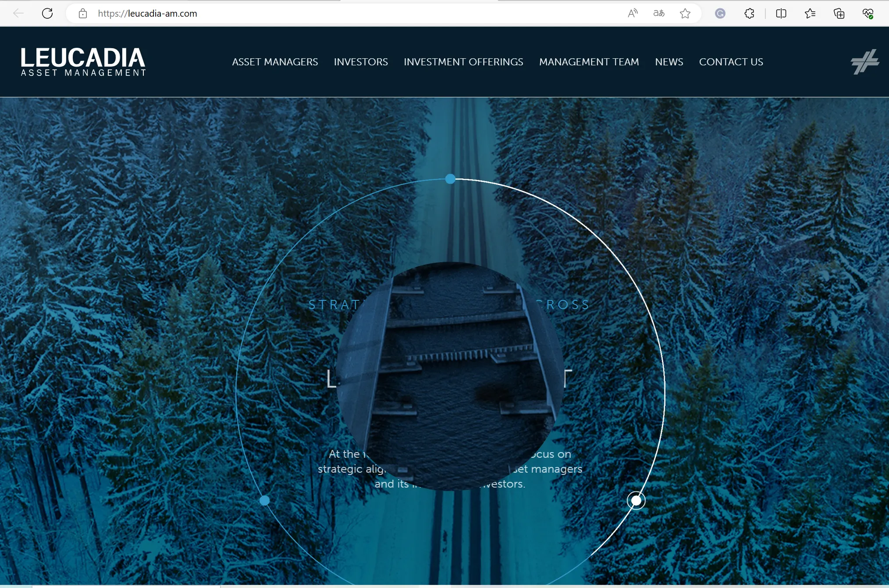Open the Collections icon
Image resolution: width=889 pixels, height=588 pixels.
click(x=839, y=13)
